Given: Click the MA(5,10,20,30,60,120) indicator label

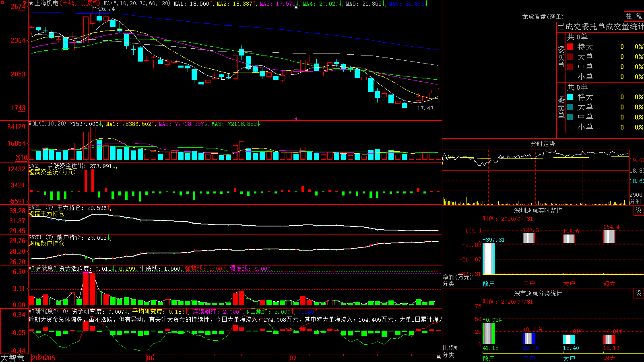Looking at the screenshot, I should point(137,4).
